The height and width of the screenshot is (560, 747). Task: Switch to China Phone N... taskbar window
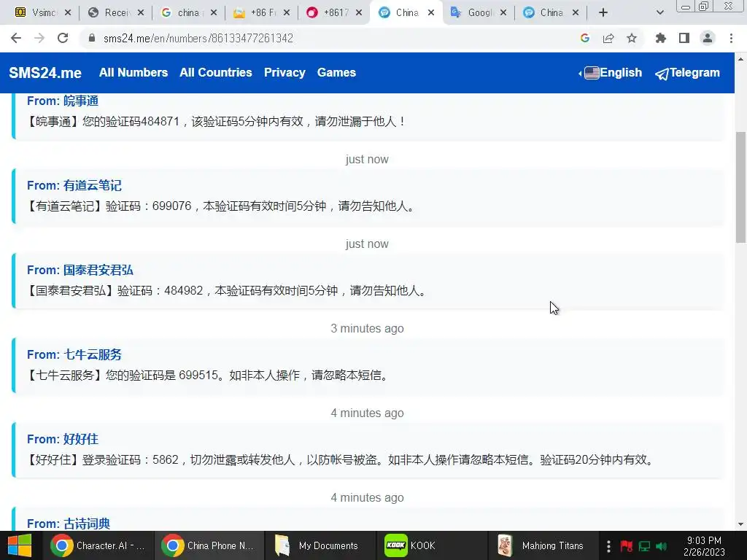click(209, 545)
